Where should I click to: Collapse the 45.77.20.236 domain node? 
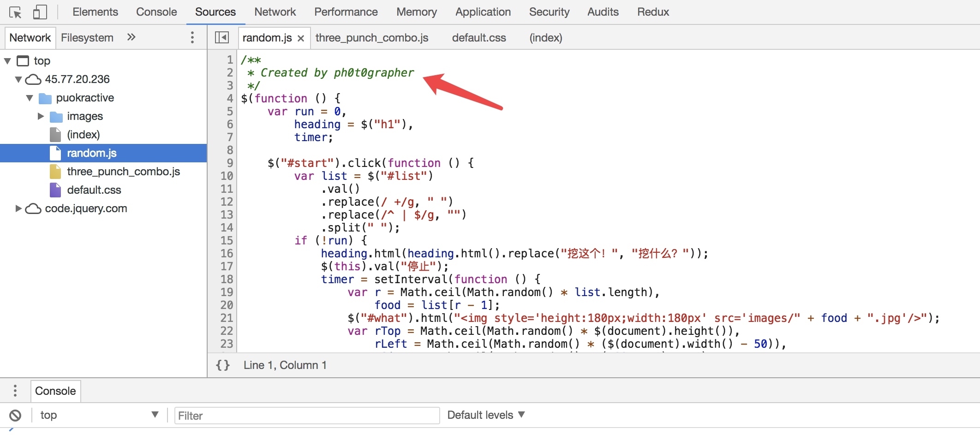(18, 79)
